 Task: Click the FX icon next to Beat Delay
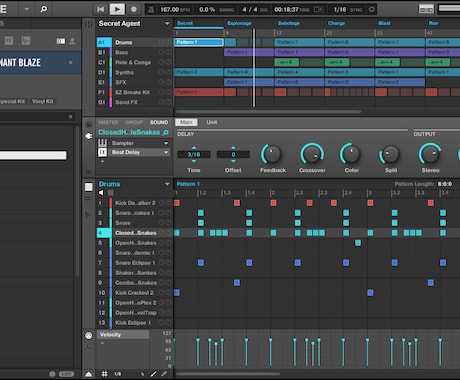[x=102, y=152]
